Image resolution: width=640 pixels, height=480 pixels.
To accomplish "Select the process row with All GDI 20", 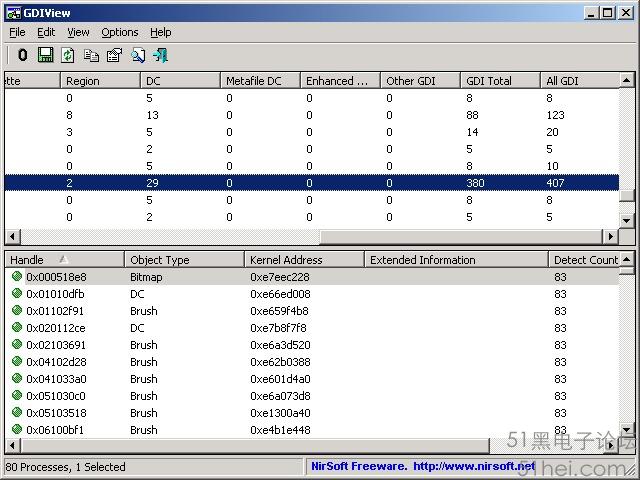I will (312, 132).
